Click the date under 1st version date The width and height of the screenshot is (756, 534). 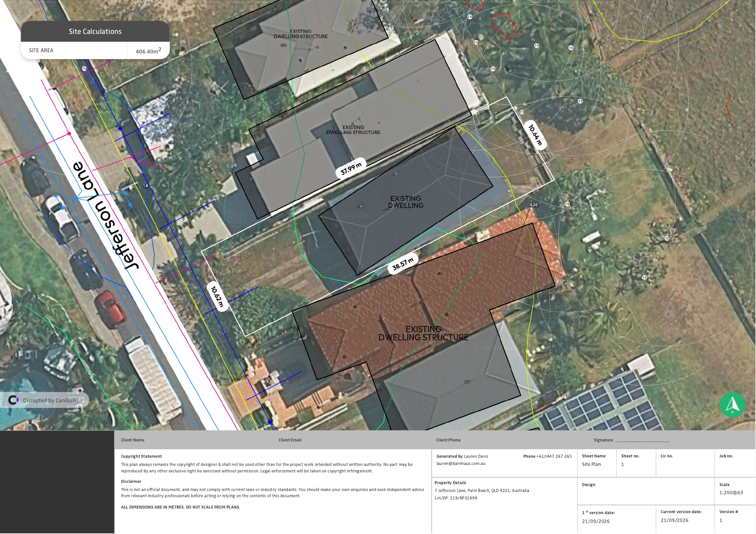(596, 522)
